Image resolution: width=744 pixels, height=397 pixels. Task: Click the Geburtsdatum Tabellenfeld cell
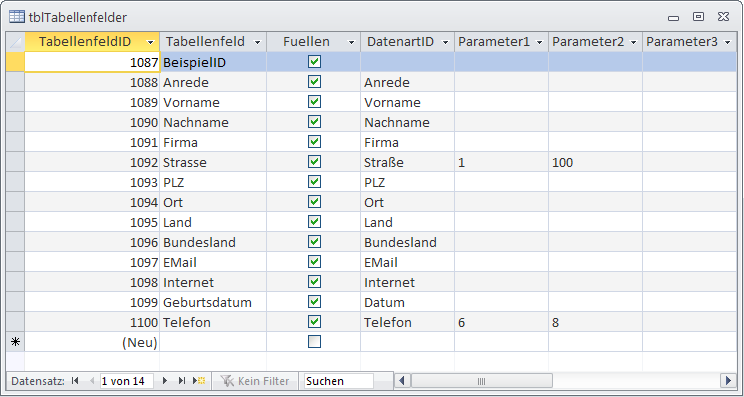[213, 302]
